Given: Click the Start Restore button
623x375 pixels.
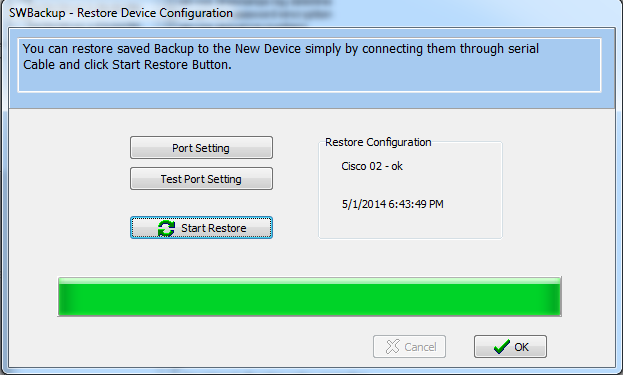Looking at the screenshot, I should [x=201, y=228].
